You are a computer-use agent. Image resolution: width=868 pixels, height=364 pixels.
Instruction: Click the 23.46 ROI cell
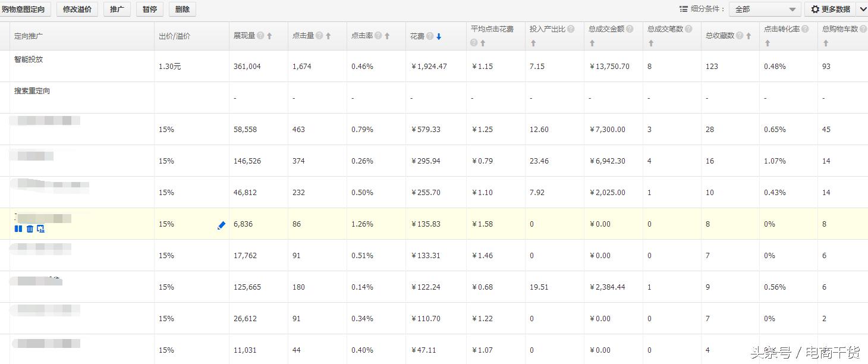pyautogui.click(x=539, y=161)
